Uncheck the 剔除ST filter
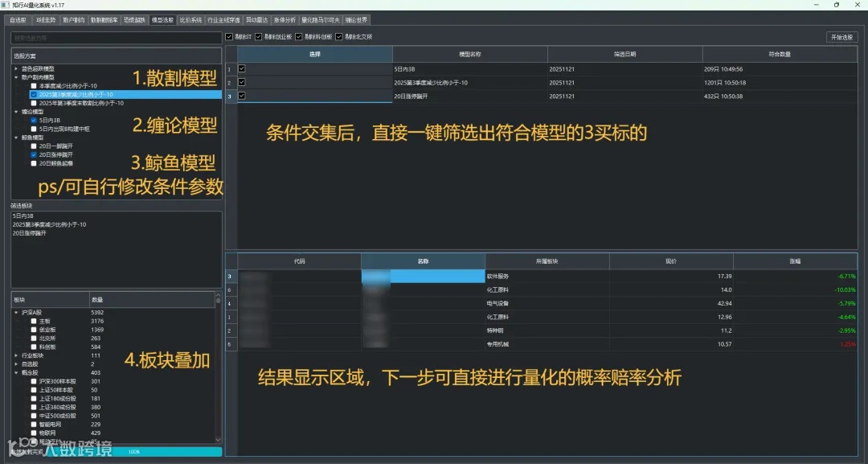 (229, 36)
